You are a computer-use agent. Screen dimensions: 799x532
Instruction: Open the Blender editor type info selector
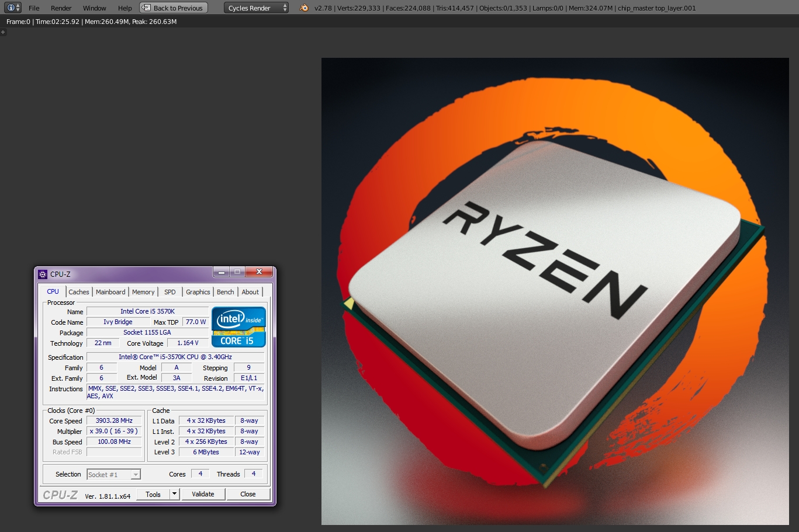pos(13,8)
